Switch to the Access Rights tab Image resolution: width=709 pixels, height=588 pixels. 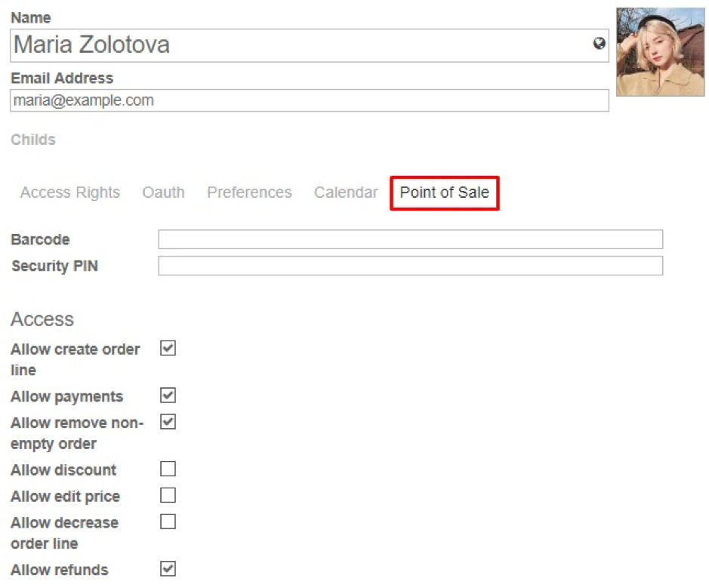(70, 192)
